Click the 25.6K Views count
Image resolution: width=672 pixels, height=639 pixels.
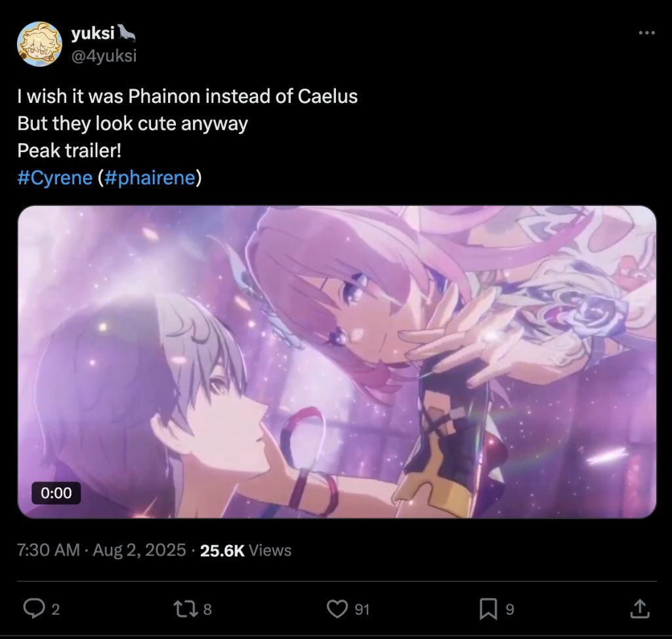(x=245, y=550)
